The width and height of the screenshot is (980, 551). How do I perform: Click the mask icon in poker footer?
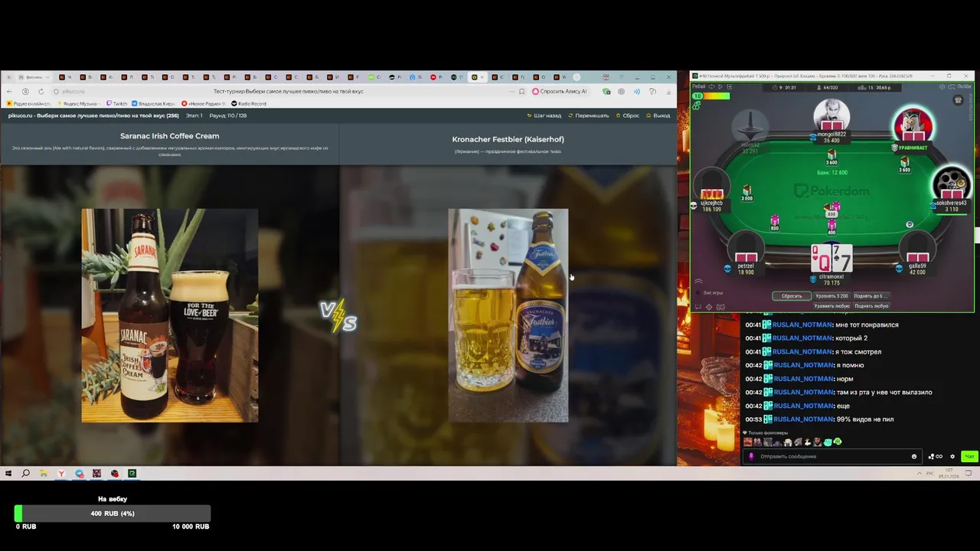coord(720,307)
